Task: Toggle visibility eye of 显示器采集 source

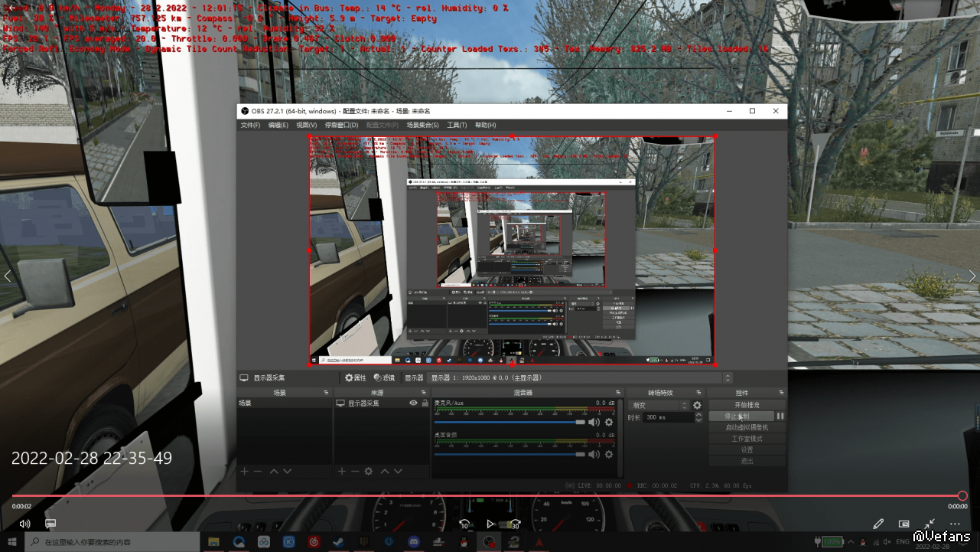Action: (413, 403)
